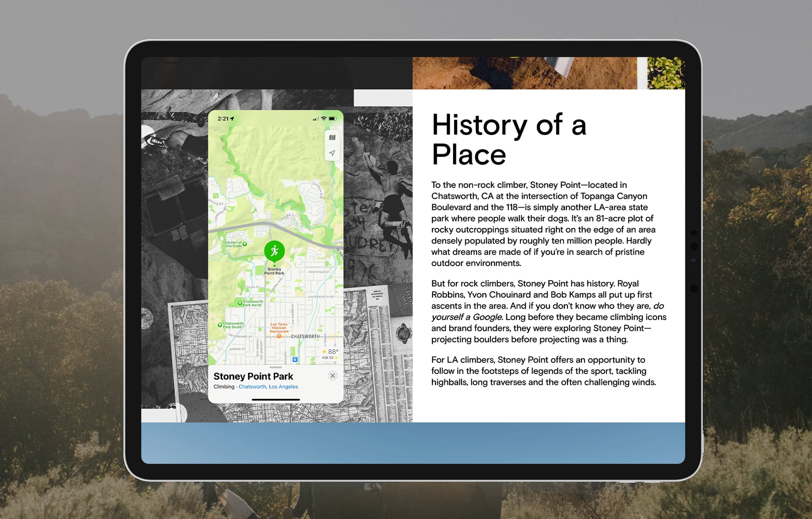Click the CHATSWORTH neighborhood label on map
812x519 pixels.
[305, 337]
